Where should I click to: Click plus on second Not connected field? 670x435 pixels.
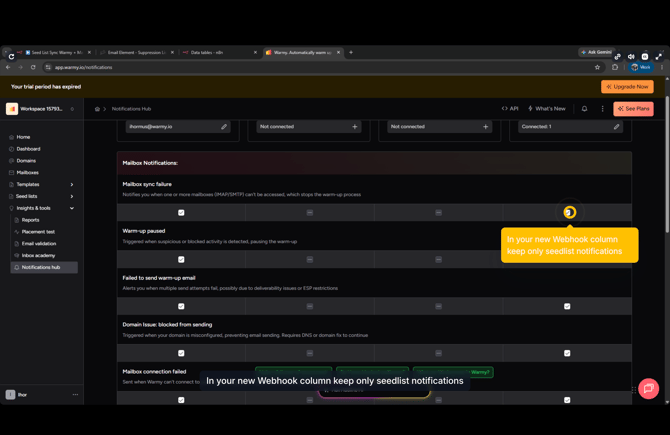pyautogui.click(x=485, y=126)
